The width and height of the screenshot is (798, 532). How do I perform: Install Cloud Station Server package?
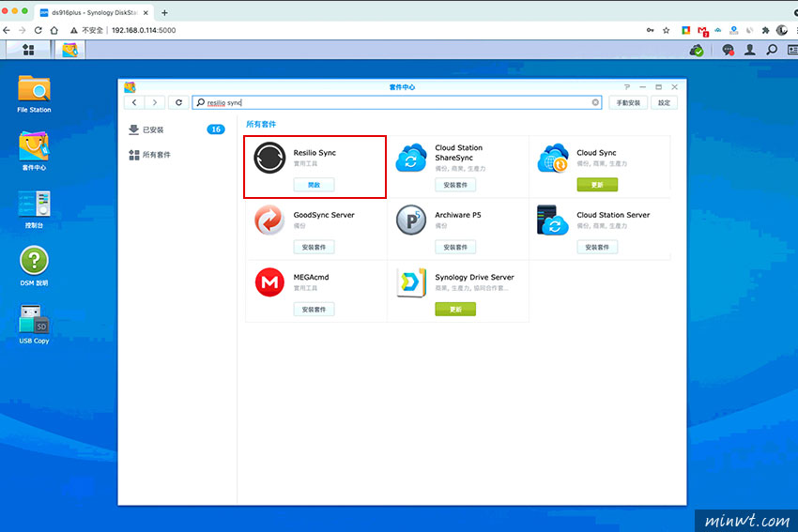click(597, 247)
